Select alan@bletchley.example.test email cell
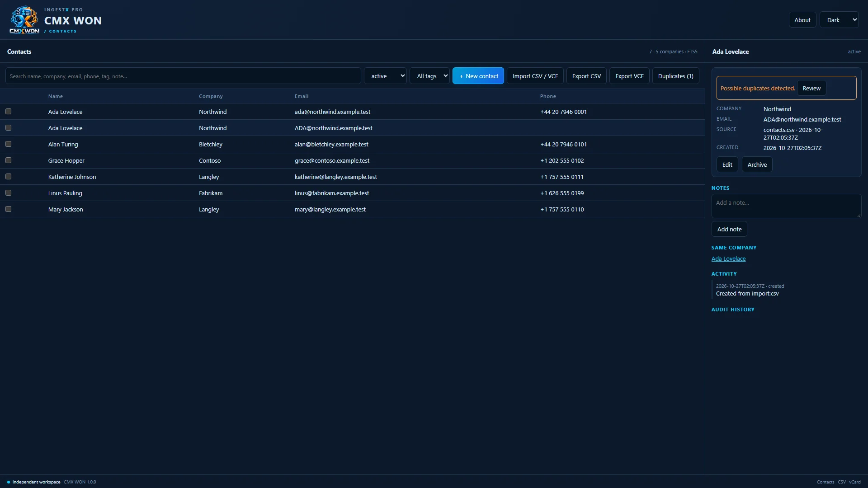This screenshot has width=868, height=488. point(331,144)
